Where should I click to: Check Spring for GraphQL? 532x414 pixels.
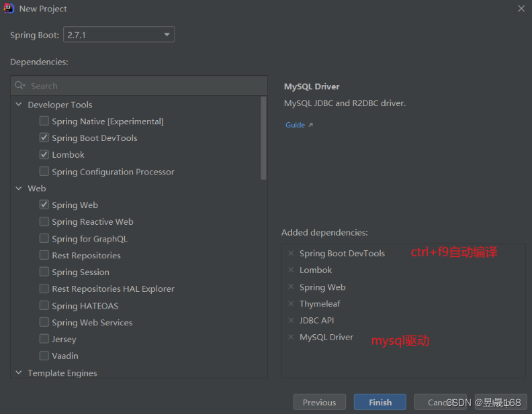click(44, 238)
